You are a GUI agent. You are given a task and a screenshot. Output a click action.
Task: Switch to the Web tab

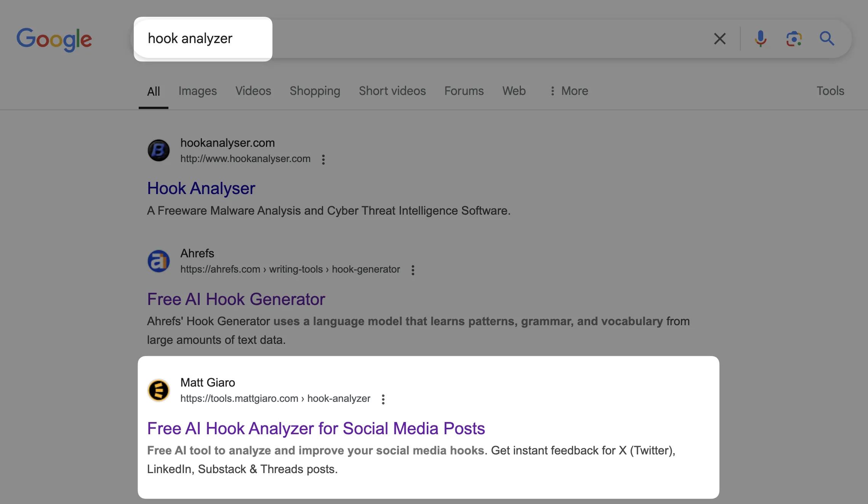pos(514,91)
